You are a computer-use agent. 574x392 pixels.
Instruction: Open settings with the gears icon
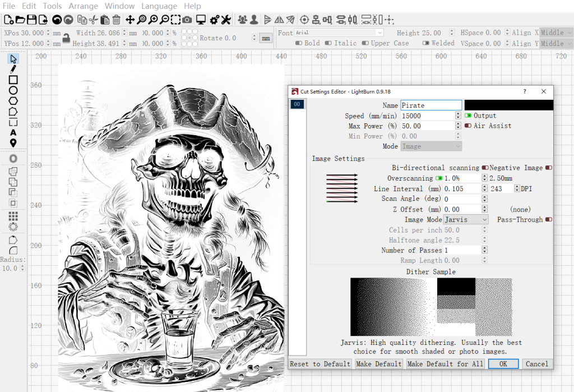pyautogui.click(x=215, y=20)
